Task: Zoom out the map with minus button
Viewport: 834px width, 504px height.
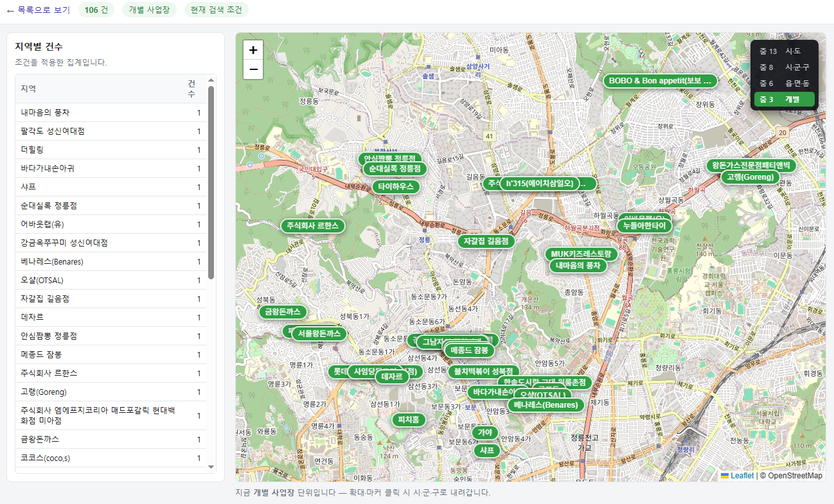Action: pos(253,69)
